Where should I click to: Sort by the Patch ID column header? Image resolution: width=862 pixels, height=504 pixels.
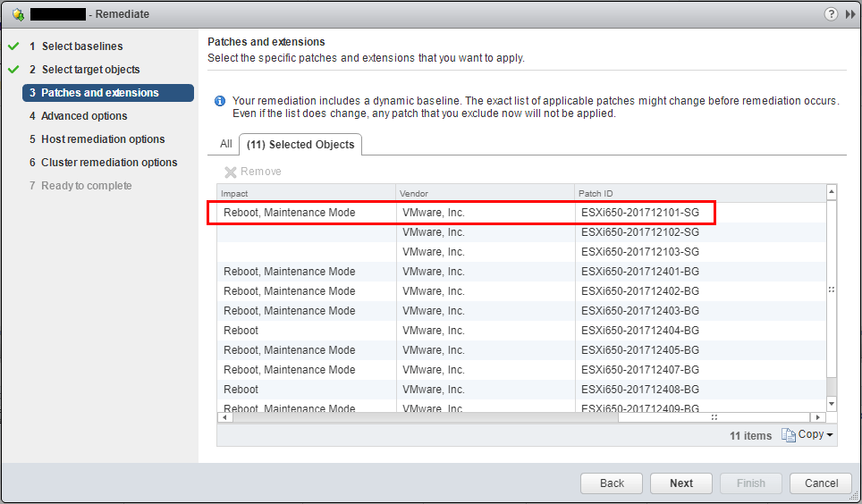tap(697, 193)
